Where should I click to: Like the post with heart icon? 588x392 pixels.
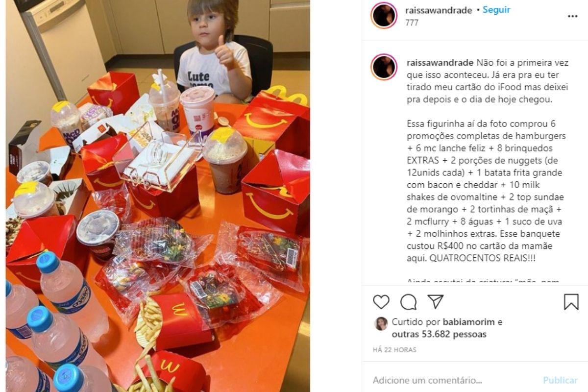click(x=381, y=302)
